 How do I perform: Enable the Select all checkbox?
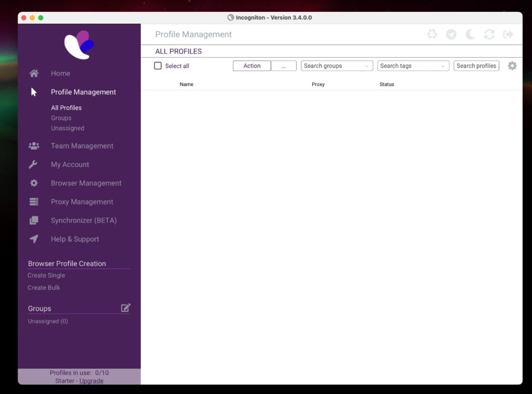[158, 66]
